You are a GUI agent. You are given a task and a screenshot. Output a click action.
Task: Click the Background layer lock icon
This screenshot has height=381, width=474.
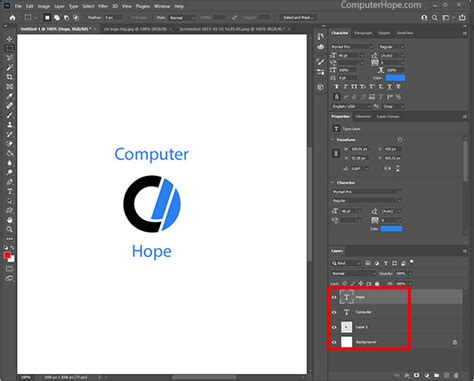point(455,342)
